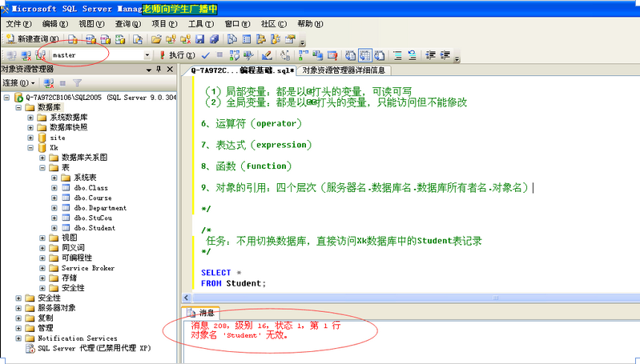Switch to the 编程基础.sql query tab
Screen dimensions: 640x364
(x=243, y=70)
